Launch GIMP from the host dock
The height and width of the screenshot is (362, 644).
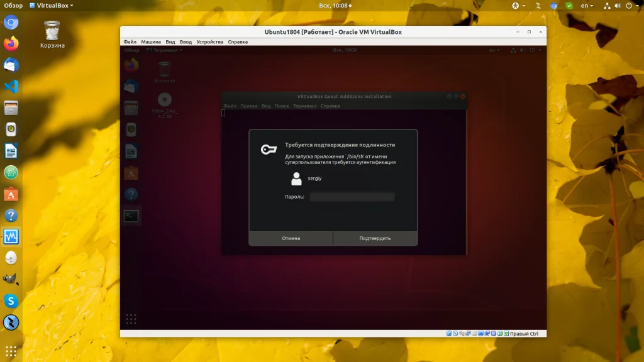coord(11,280)
